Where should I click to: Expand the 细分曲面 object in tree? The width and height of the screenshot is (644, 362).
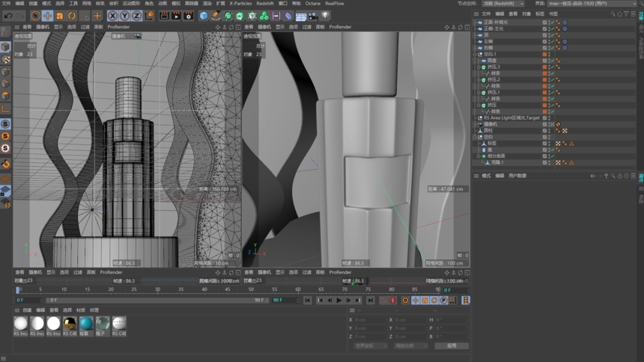479,156
